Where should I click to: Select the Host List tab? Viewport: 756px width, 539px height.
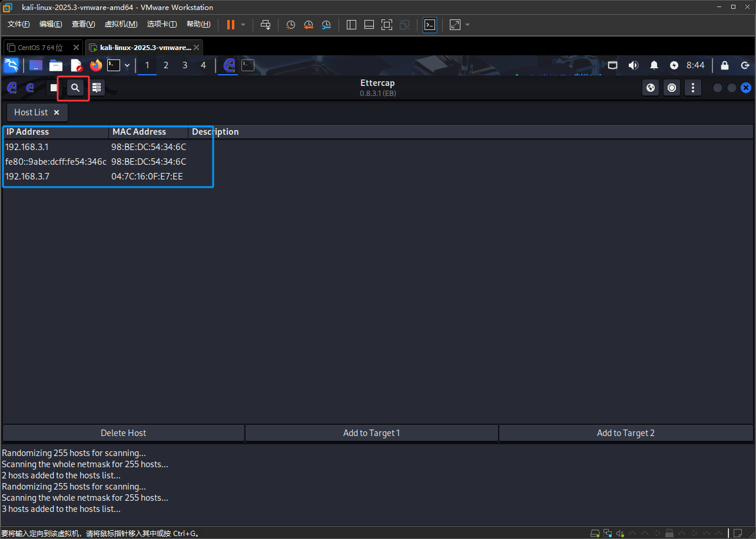point(37,112)
